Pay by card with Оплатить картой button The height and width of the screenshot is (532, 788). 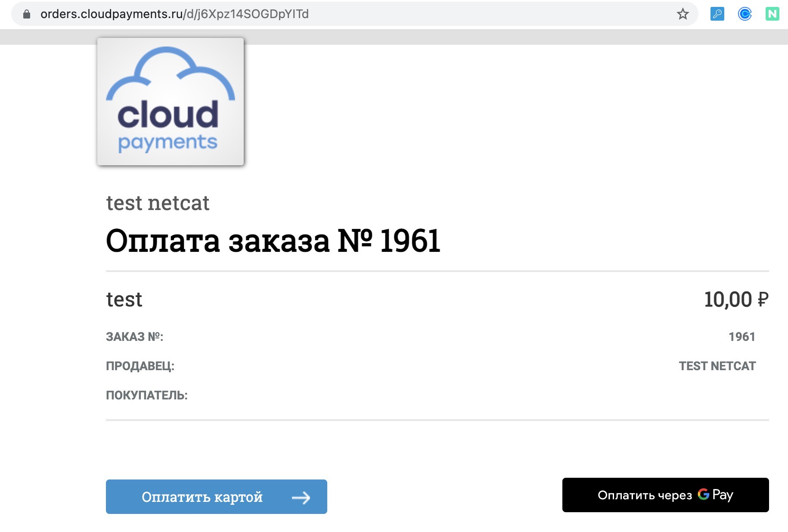point(217,497)
